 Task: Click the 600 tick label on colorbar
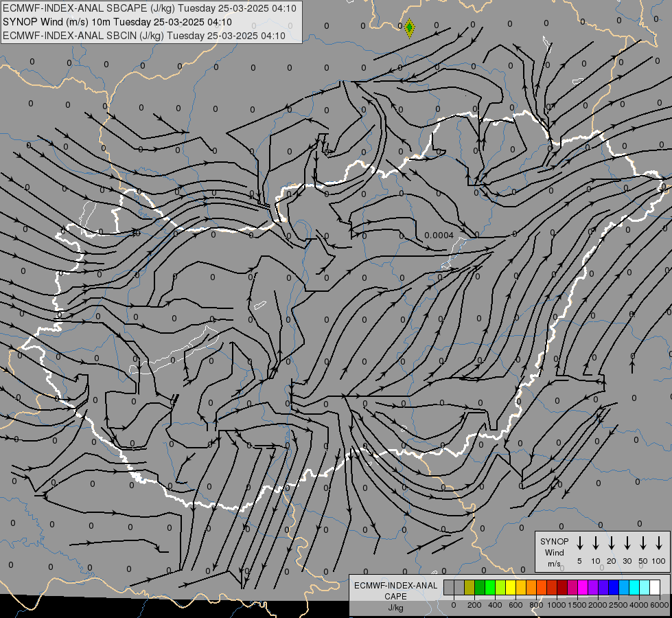click(x=515, y=605)
